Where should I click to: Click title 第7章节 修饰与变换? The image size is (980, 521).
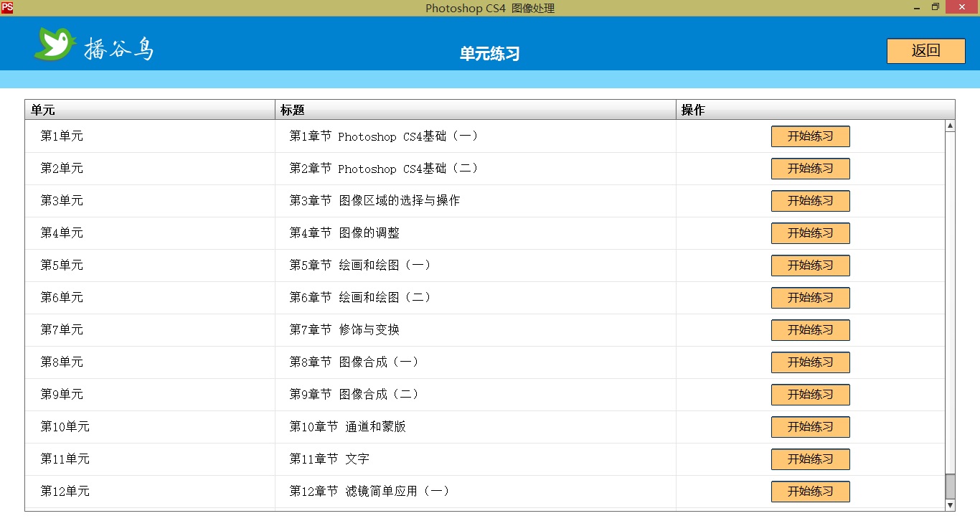344,329
